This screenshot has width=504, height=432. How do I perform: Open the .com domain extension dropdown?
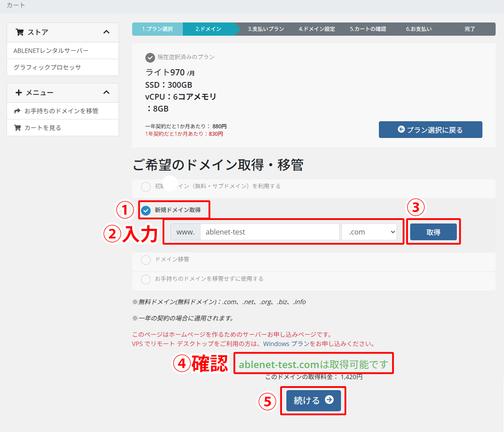(x=369, y=232)
